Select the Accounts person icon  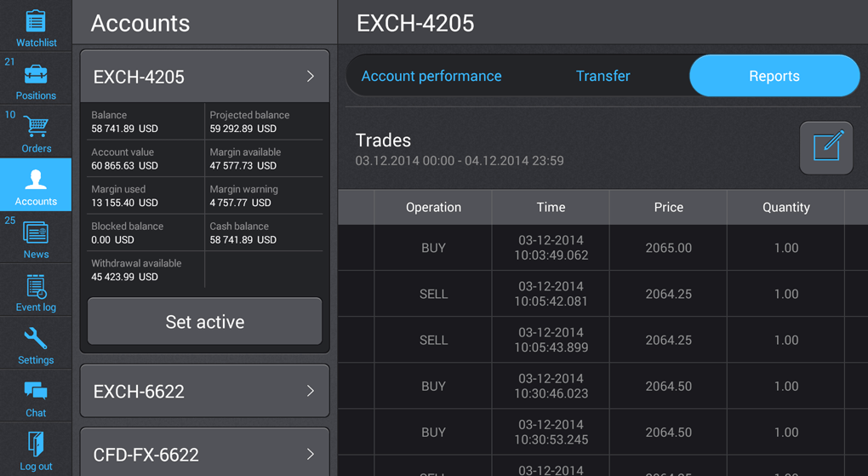pyautogui.click(x=36, y=180)
